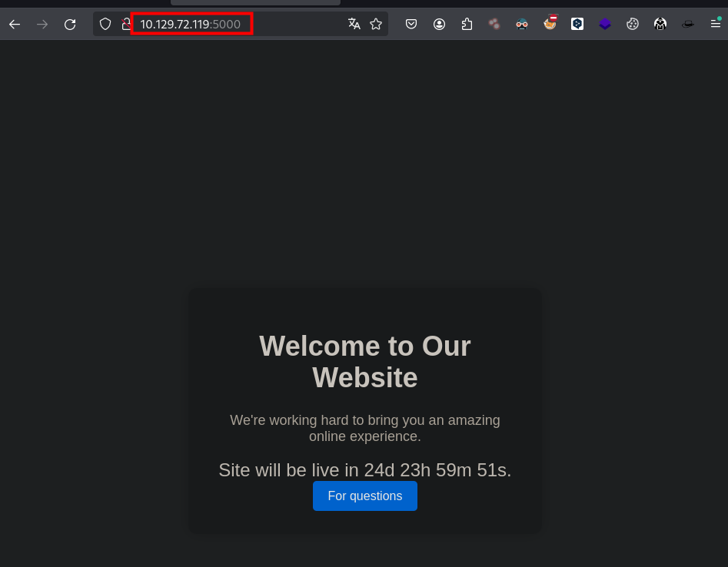Click the 'Welcome to Our Website' heading
The height and width of the screenshot is (567, 728).
[x=365, y=362]
